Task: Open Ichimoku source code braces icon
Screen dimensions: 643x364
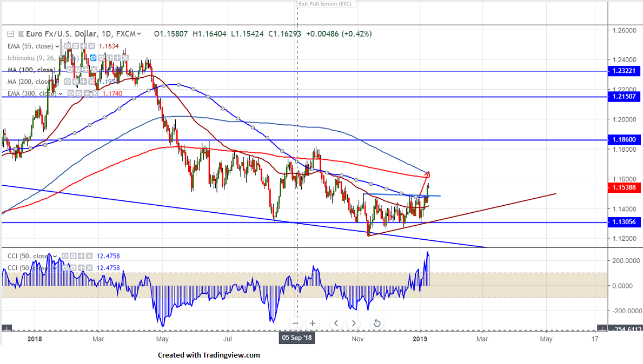Action: 109,58
